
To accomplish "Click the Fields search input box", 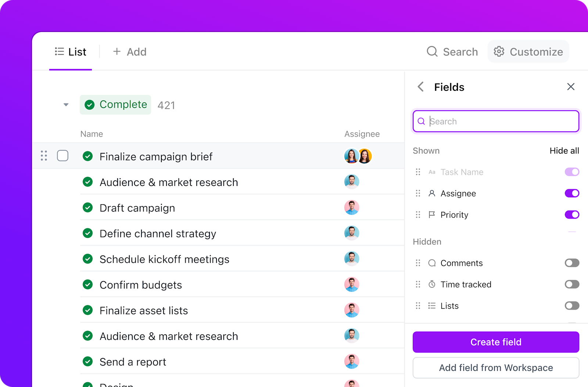I will (x=496, y=121).
